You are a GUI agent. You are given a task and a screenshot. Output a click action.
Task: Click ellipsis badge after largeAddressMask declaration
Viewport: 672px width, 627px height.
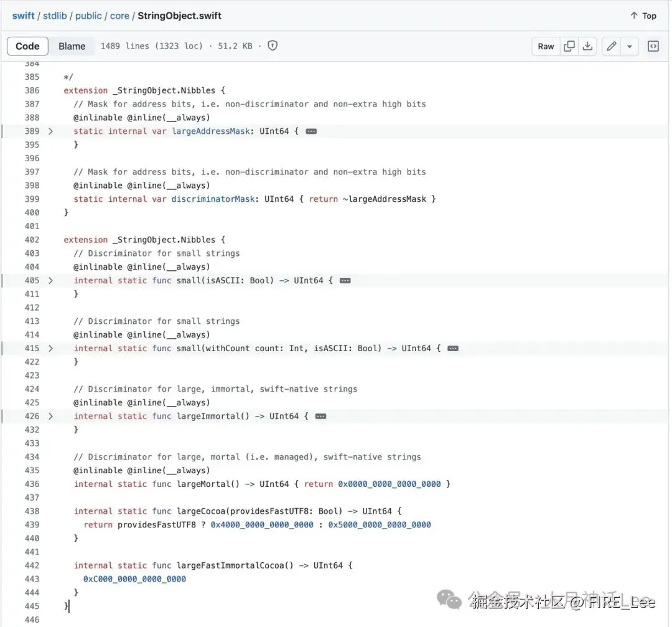coord(311,131)
